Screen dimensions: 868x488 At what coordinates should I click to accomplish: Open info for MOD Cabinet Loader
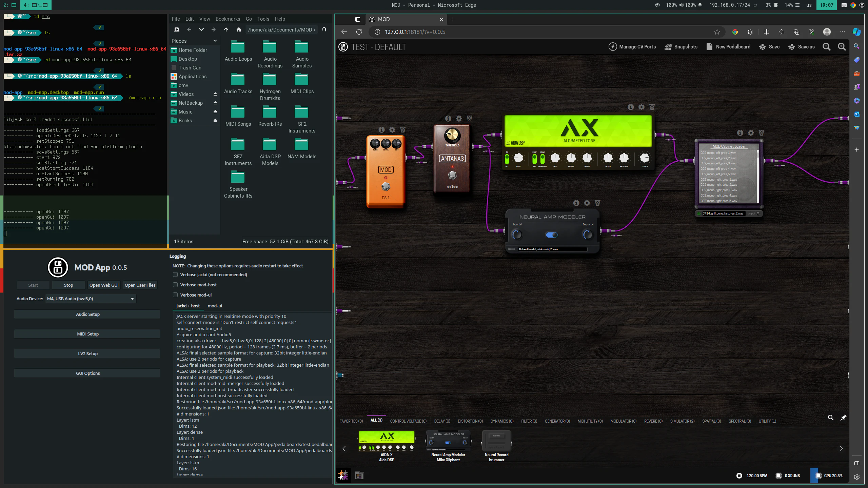click(x=740, y=133)
